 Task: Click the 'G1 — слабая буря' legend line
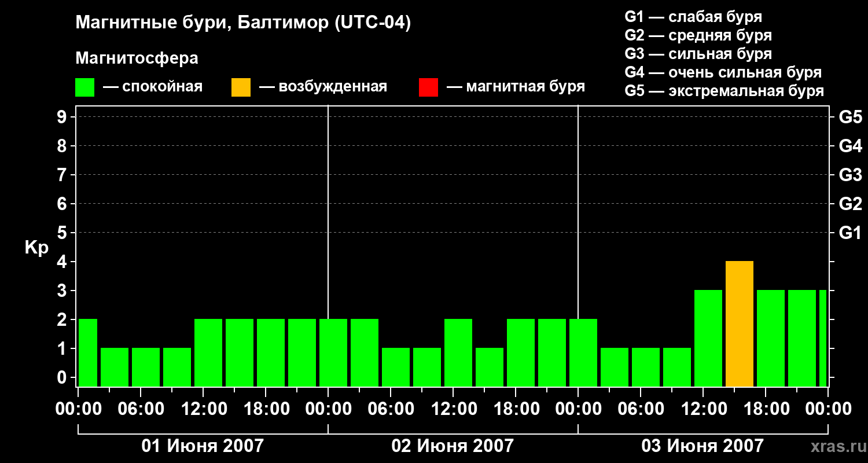point(693,17)
